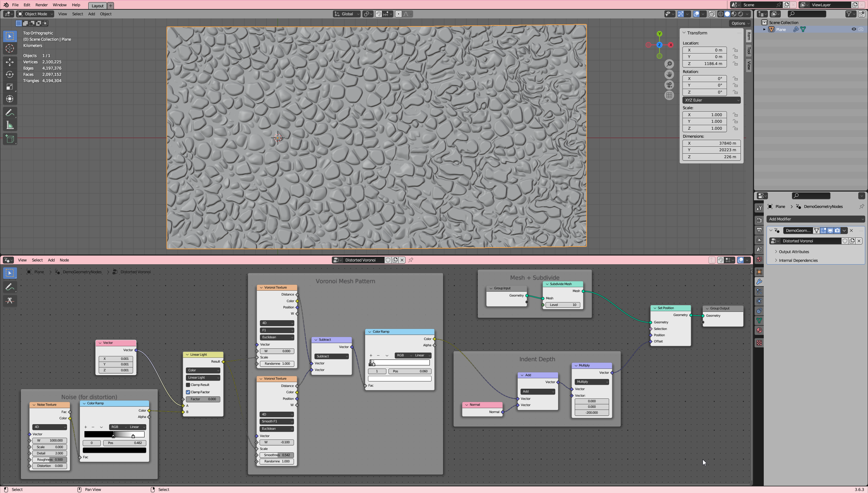The height and width of the screenshot is (493, 868).
Task: Toggle camera view with camera gizmo
Action: pos(669,85)
